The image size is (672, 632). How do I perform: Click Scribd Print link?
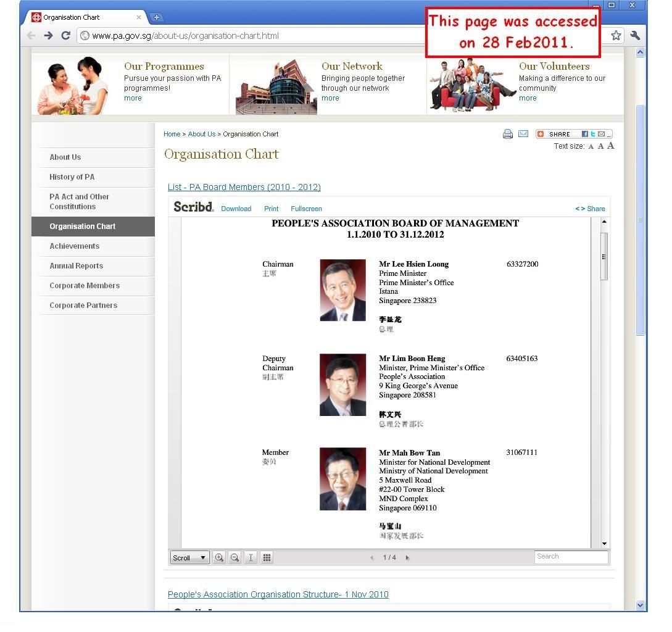(272, 209)
